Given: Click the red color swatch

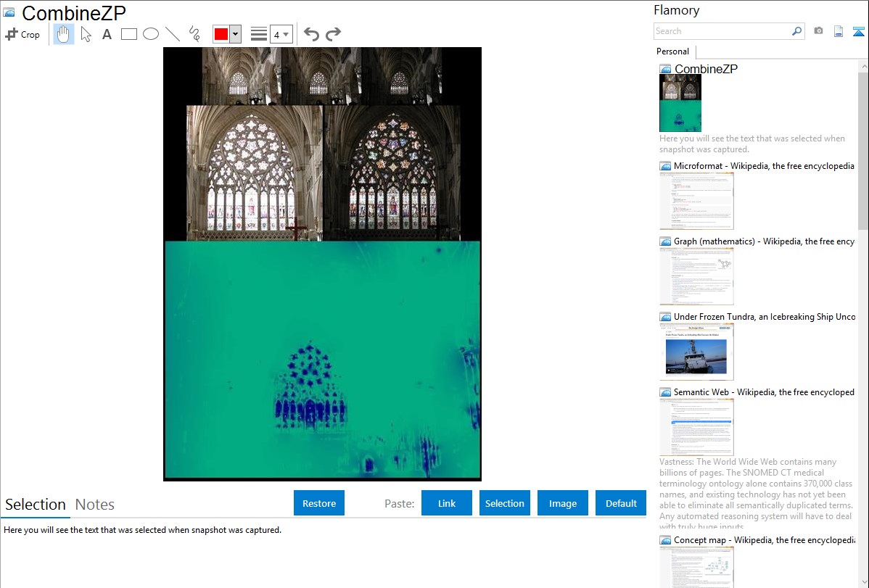Looking at the screenshot, I should tap(221, 34).
